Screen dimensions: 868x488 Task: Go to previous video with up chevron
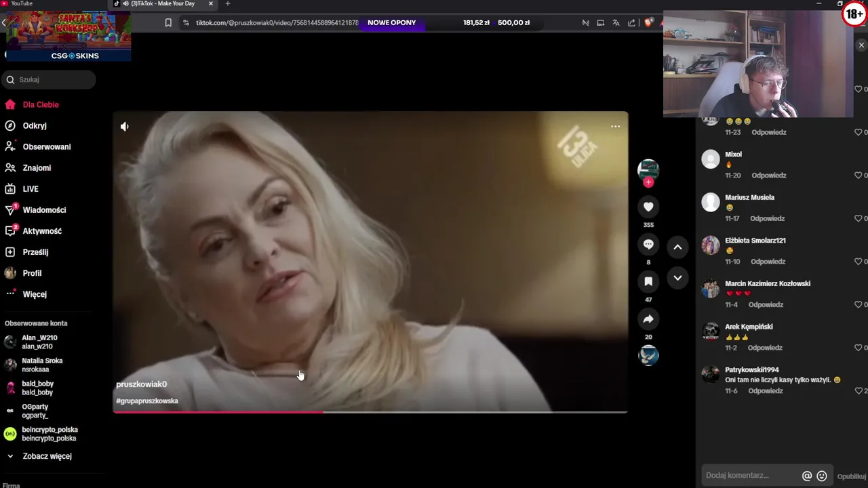pos(677,247)
